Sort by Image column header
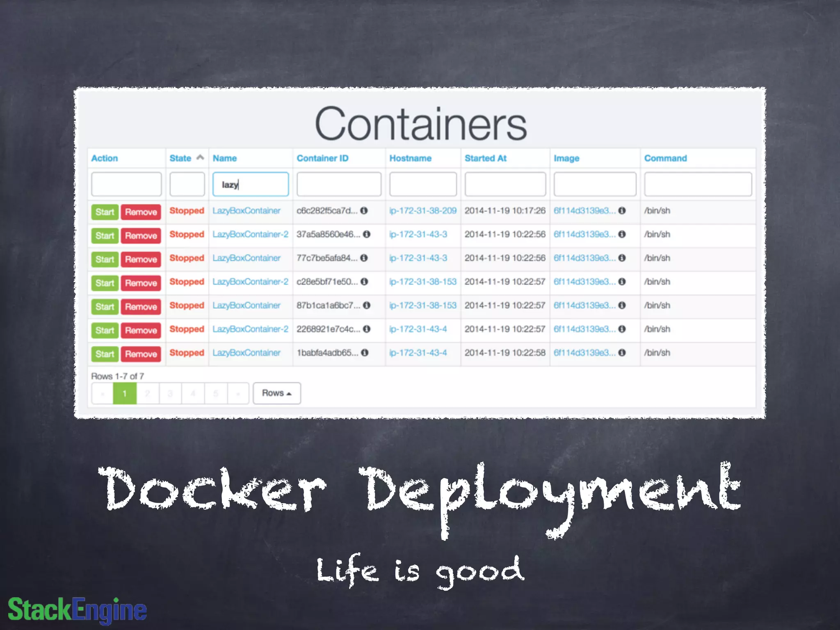 pyautogui.click(x=566, y=158)
